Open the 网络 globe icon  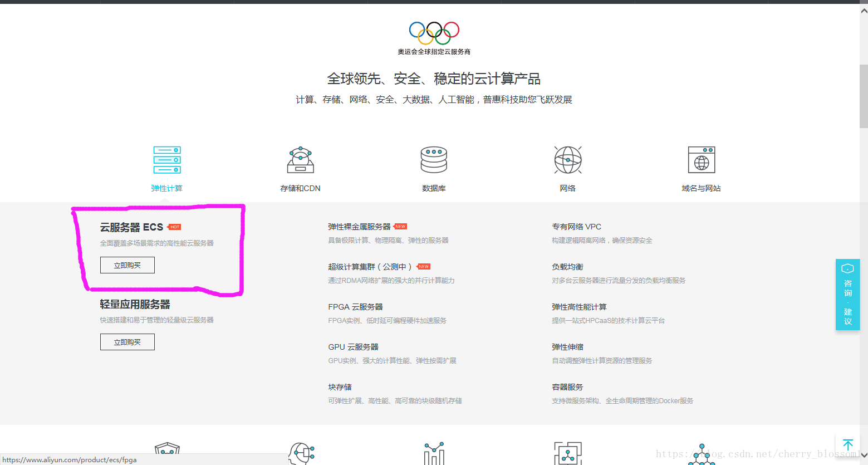[568, 160]
